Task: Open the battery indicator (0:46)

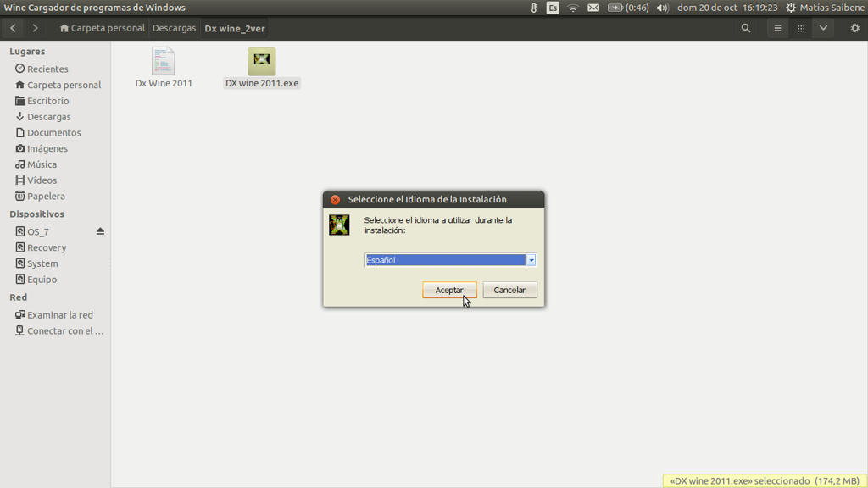Action: (628, 8)
